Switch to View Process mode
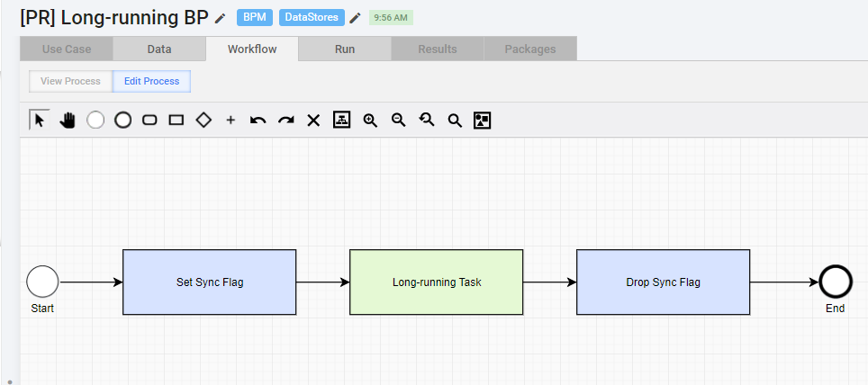This screenshot has height=385, width=868. [x=70, y=81]
